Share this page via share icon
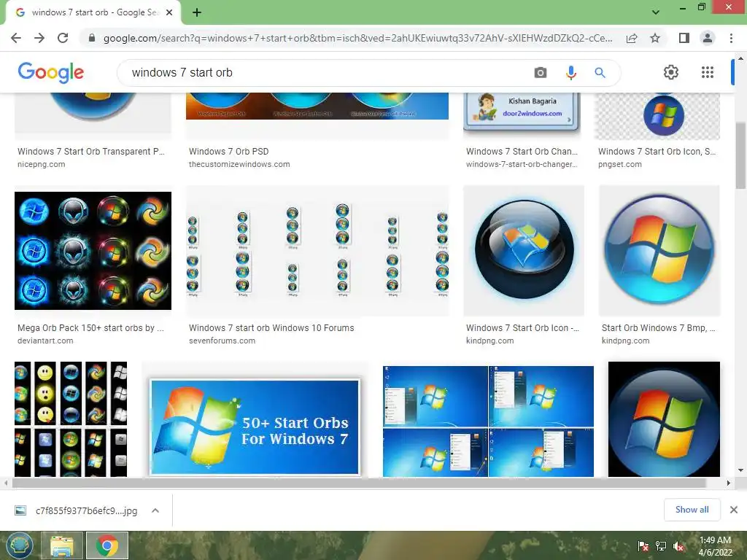This screenshot has width=747, height=560. pyautogui.click(x=632, y=38)
